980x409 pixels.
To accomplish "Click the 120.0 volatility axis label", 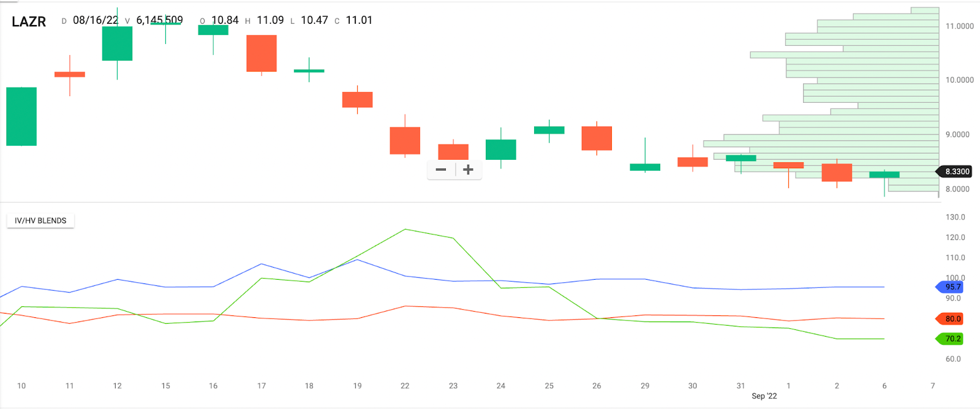I will (956, 238).
